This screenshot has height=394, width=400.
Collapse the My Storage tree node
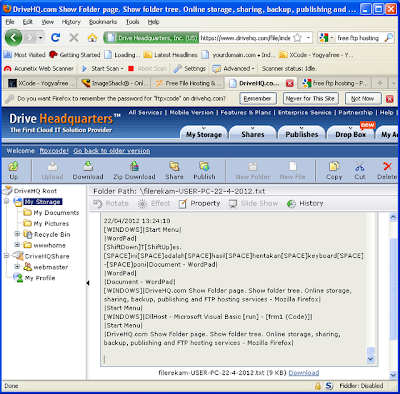[7, 201]
